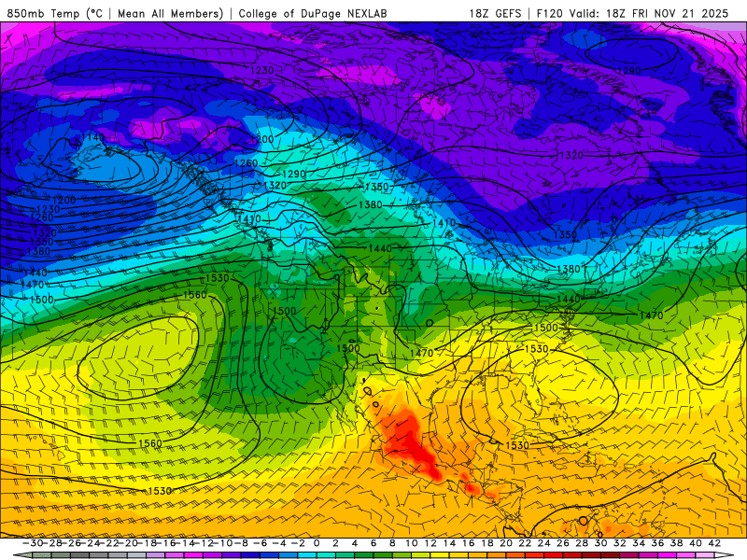Click the -28 color scale label
The width and height of the screenshot is (747, 560).
pos(52,543)
